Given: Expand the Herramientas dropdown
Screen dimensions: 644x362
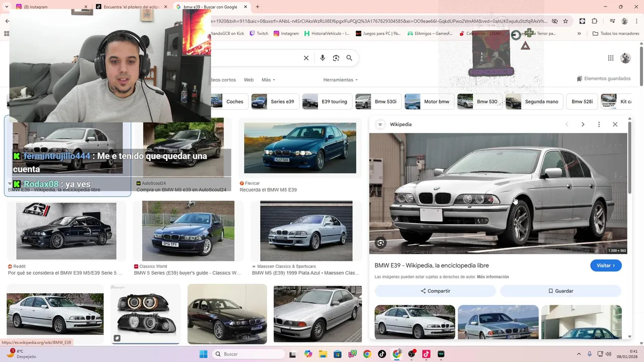Looking at the screenshot, I should [x=340, y=80].
